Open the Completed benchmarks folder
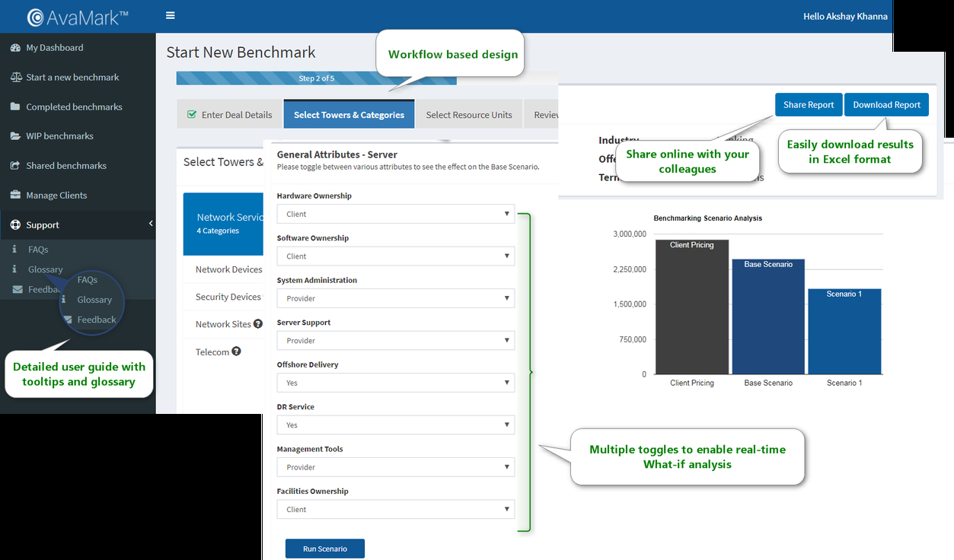 point(73,107)
